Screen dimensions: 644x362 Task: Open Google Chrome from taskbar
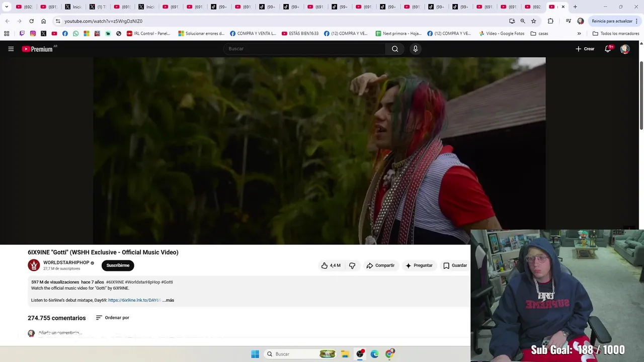389,354
